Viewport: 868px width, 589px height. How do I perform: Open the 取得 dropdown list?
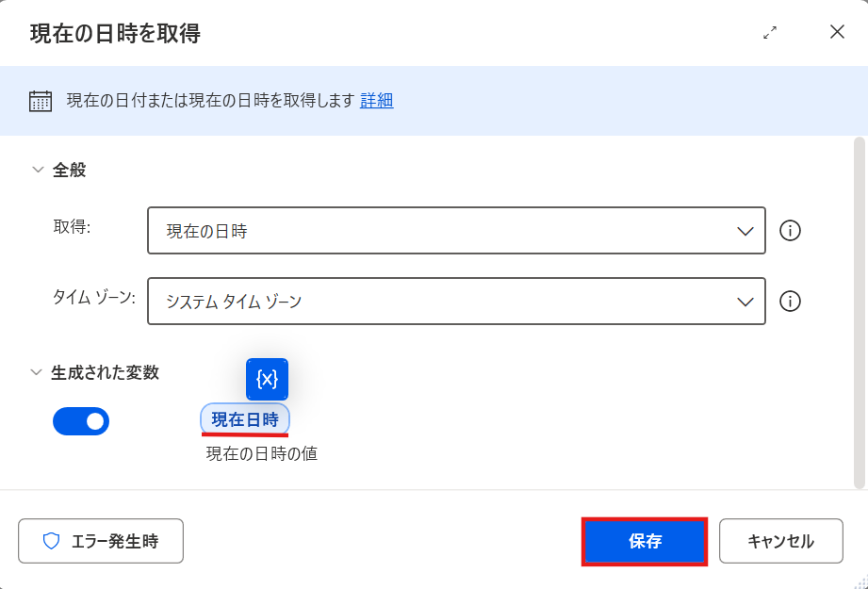coord(745,231)
